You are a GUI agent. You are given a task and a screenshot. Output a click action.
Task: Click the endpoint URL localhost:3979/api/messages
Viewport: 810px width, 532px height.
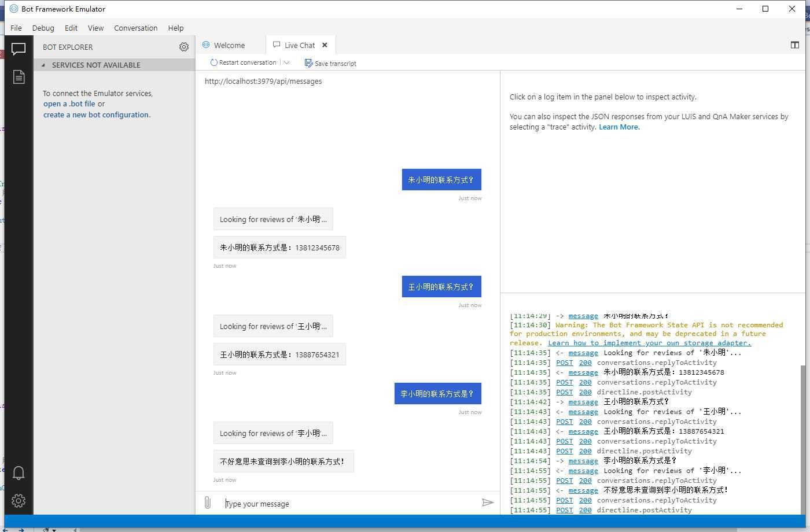pyautogui.click(x=263, y=82)
